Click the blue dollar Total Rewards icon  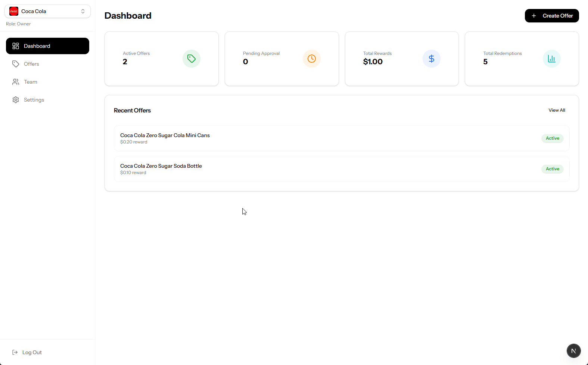432,59
